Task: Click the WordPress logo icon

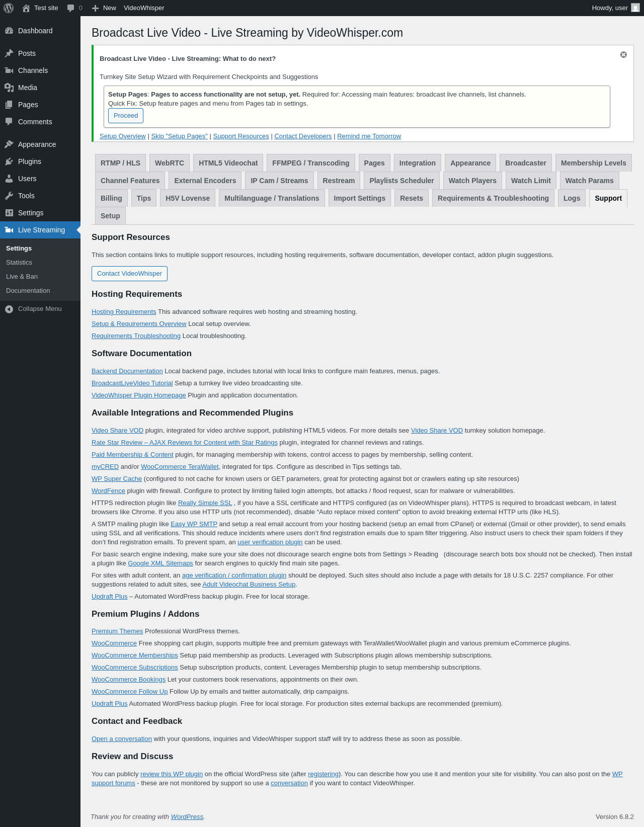Action: coord(9,8)
